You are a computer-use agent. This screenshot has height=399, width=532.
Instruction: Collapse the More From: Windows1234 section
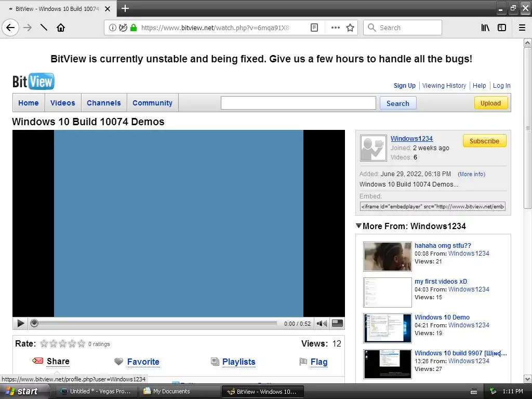click(x=358, y=225)
